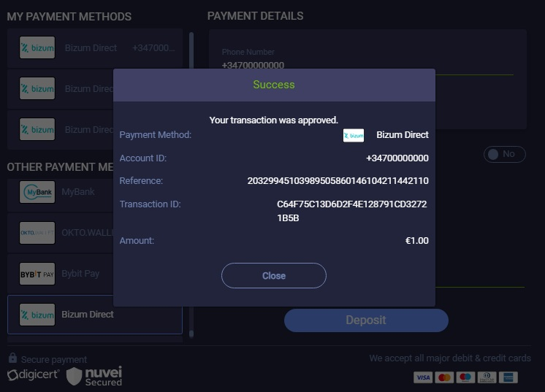Click the Secure payment lock icon
The image size is (545, 392).
tap(13, 358)
